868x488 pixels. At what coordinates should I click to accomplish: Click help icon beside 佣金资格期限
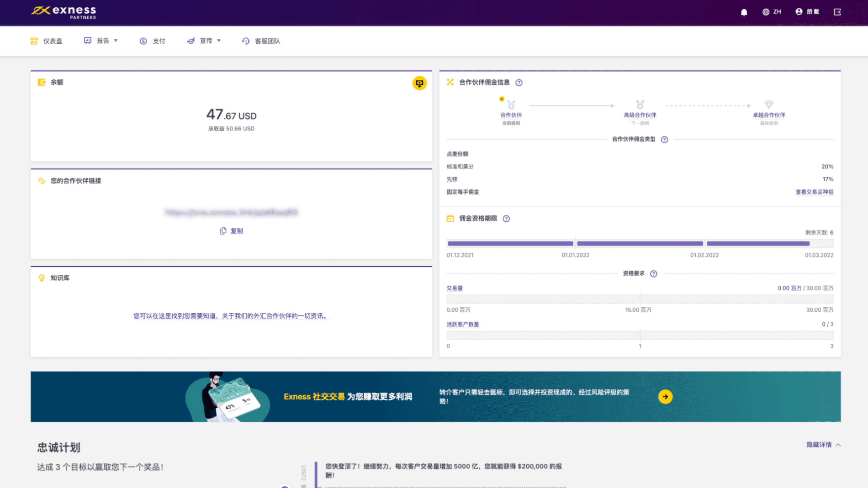coord(506,219)
